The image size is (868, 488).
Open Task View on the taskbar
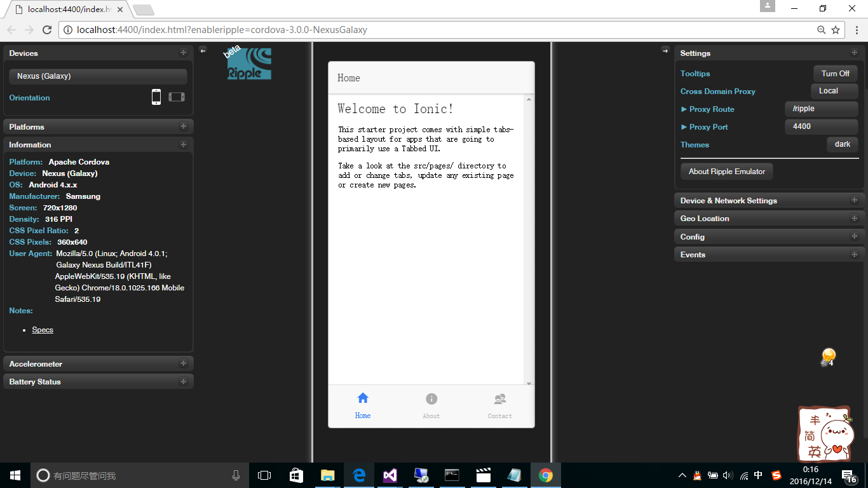(x=264, y=475)
